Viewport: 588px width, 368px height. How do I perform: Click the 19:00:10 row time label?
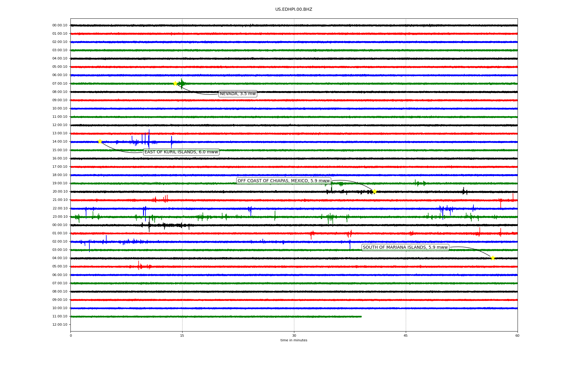[60, 183]
